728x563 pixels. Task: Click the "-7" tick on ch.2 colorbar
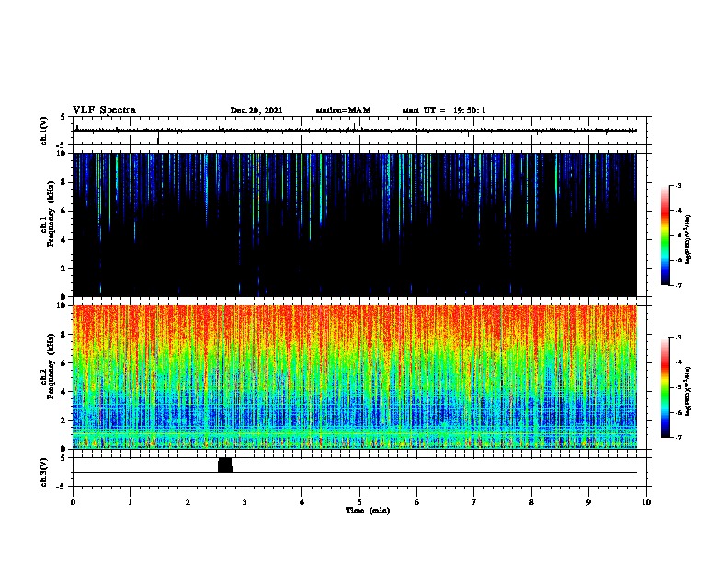pos(677,438)
